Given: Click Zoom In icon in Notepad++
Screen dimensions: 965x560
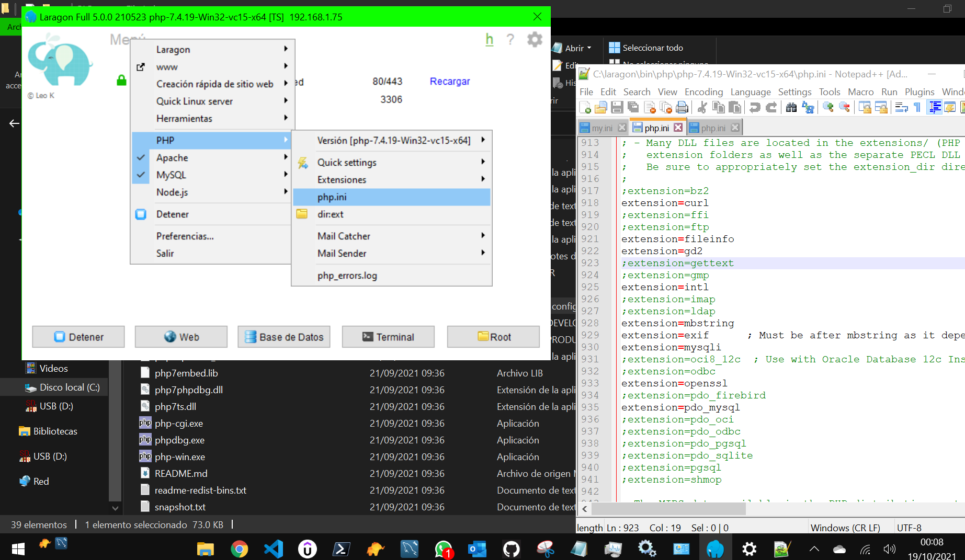Looking at the screenshot, I should pos(828,108).
